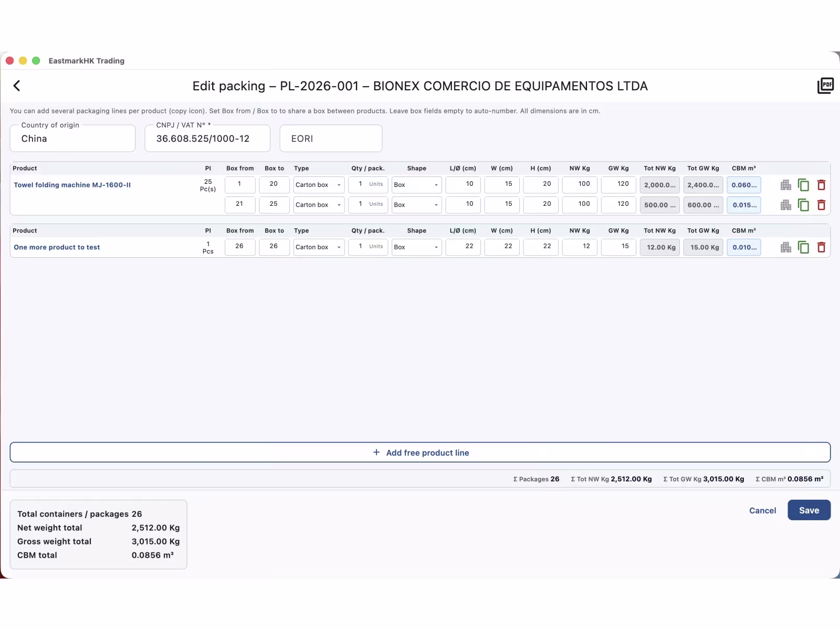Image resolution: width=840 pixels, height=630 pixels.
Task: Open pallet icon for One more product row
Action: point(785,247)
